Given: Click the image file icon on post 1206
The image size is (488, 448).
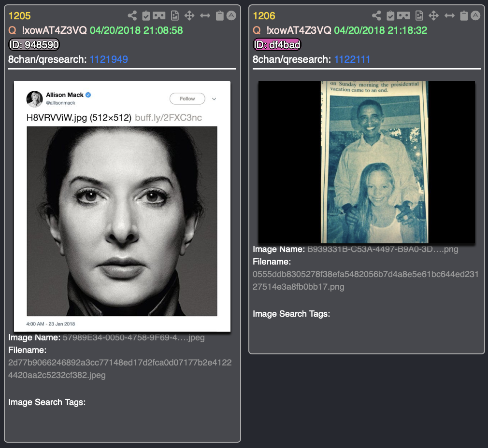Looking at the screenshot, I should pyautogui.click(x=419, y=15).
